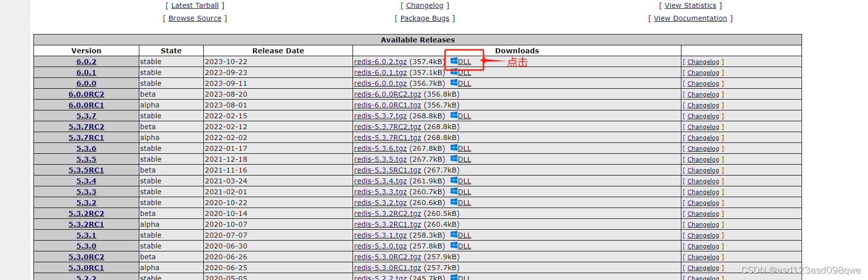868x280 pixels.
Task: Click the DLL Windows icon for redis 5.3.5
Action: point(453,159)
